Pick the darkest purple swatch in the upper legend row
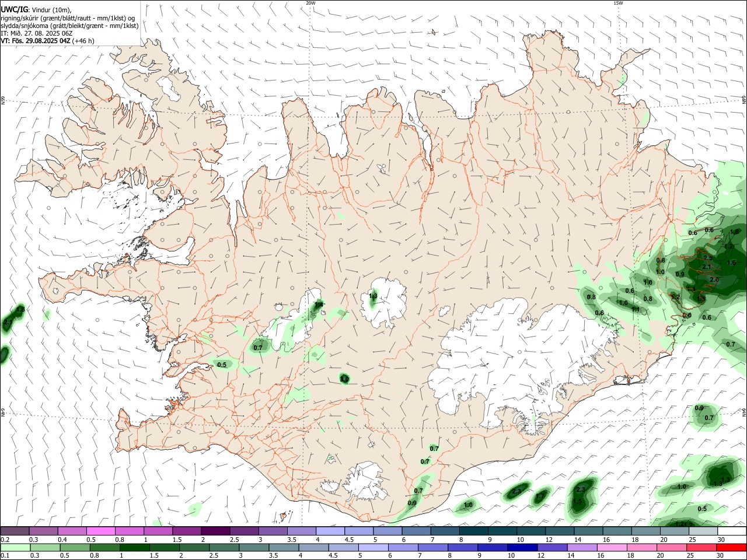The width and height of the screenshot is (747, 560). click(215, 531)
